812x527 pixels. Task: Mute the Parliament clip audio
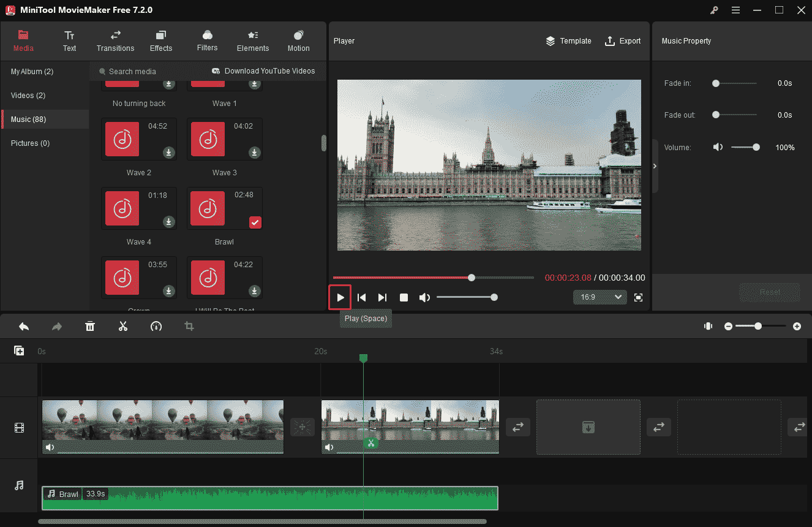point(329,447)
